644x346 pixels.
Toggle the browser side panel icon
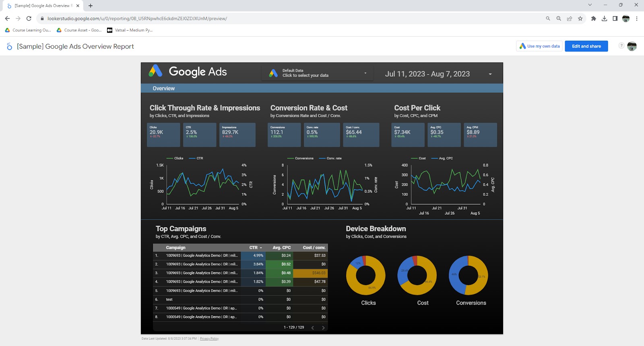615,19
